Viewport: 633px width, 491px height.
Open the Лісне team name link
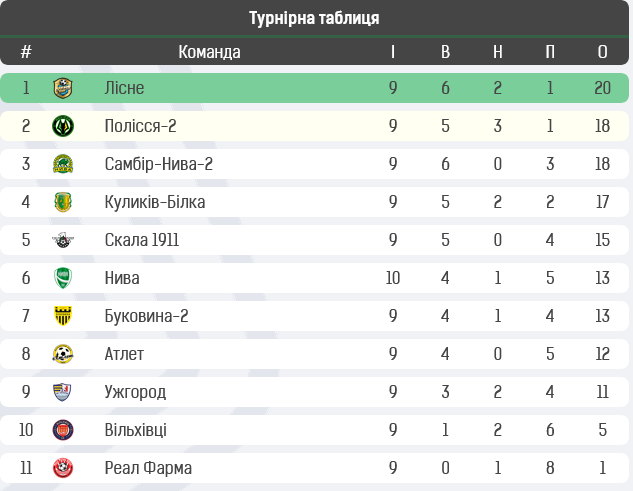coord(124,88)
